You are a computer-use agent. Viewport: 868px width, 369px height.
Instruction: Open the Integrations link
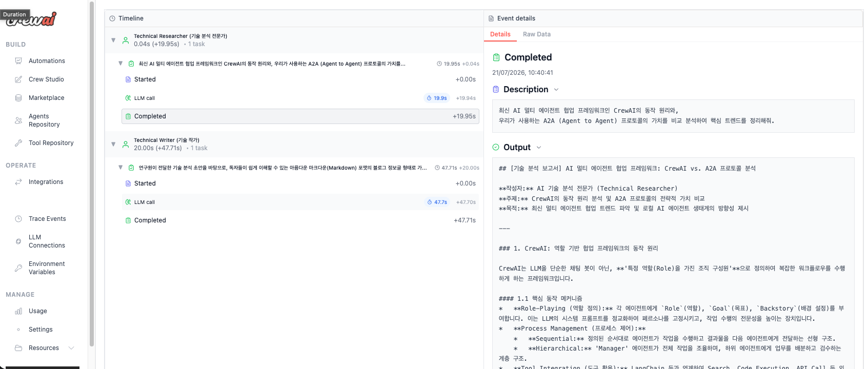tap(46, 182)
